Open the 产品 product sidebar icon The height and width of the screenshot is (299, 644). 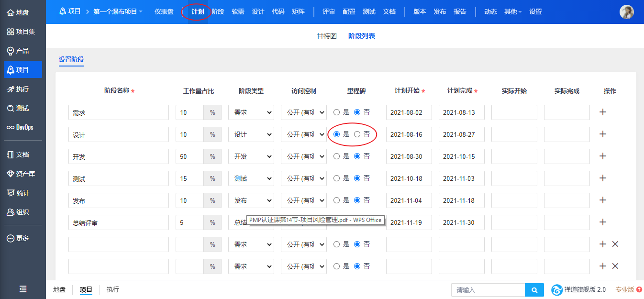tap(11, 51)
